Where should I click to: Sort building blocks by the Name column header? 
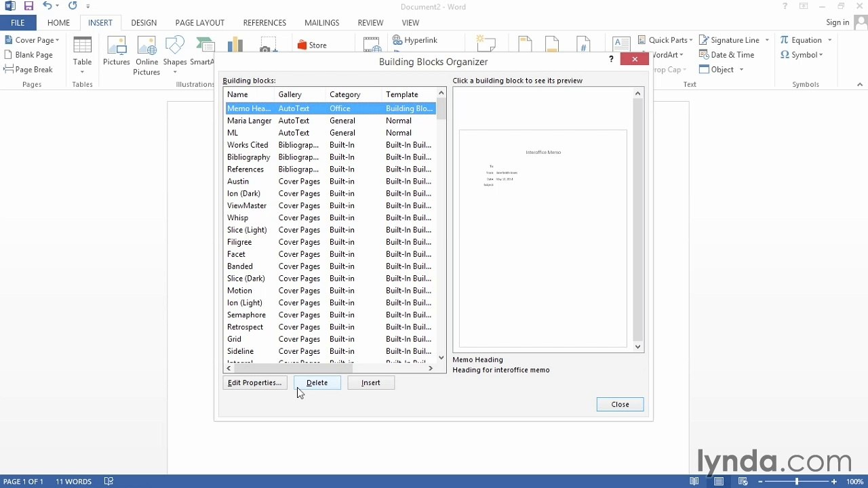click(x=249, y=94)
